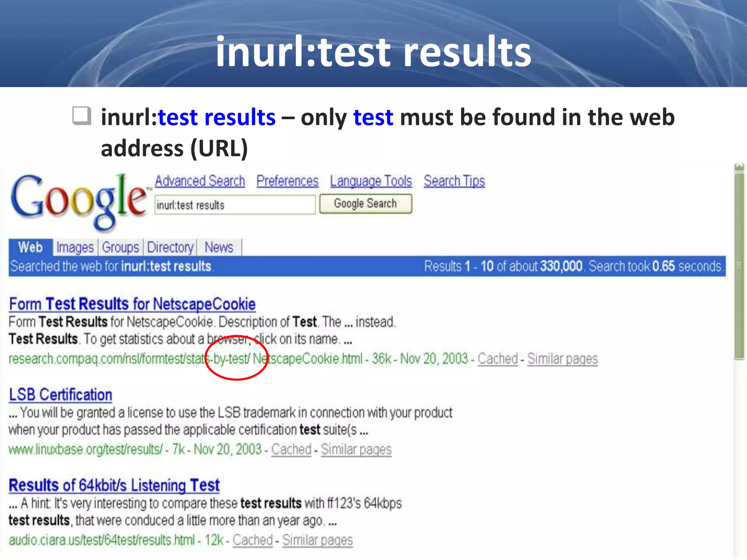747x560 pixels.
Task: Open Results of 64kbit/s Listening Test link
Action: (x=114, y=485)
